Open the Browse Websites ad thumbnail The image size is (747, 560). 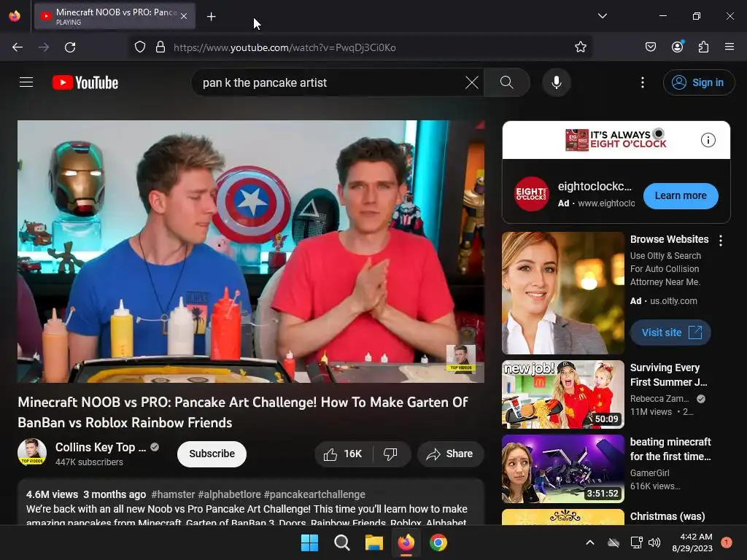(562, 293)
